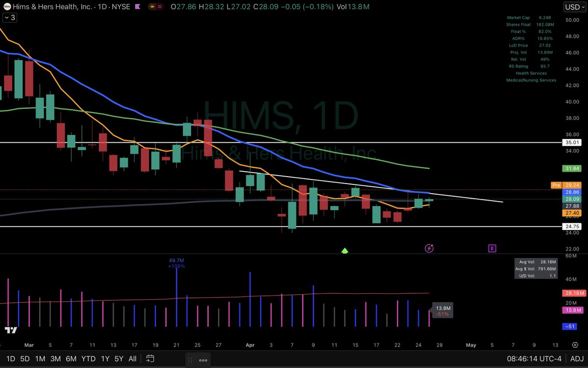
Task: Click the red lightning bolt event marker
Action: (x=430, y=248)
